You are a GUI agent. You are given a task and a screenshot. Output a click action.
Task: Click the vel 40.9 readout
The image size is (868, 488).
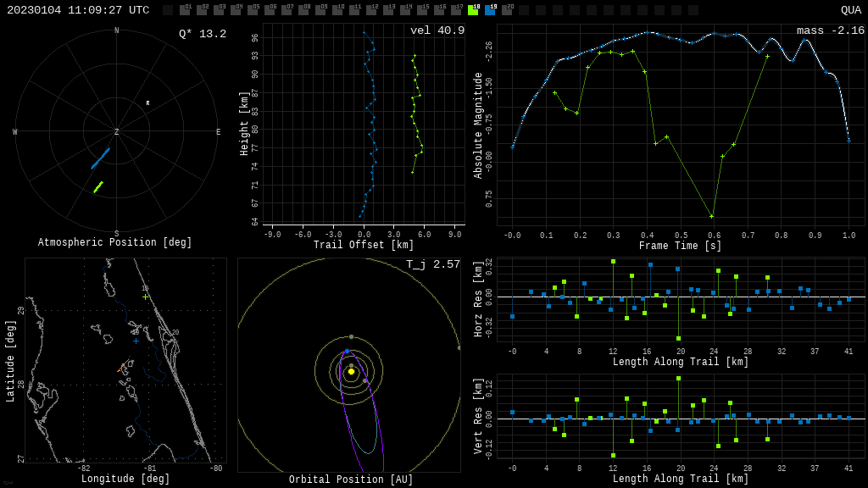point(437,30)
